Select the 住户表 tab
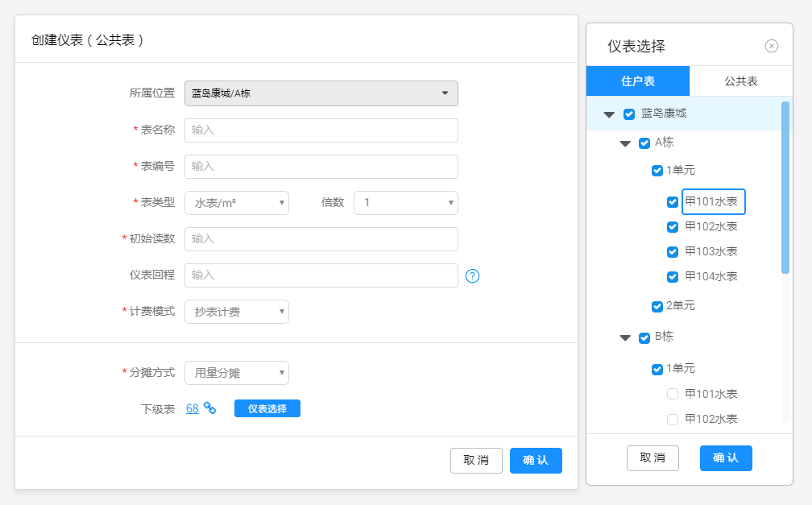 click(638, 81)
